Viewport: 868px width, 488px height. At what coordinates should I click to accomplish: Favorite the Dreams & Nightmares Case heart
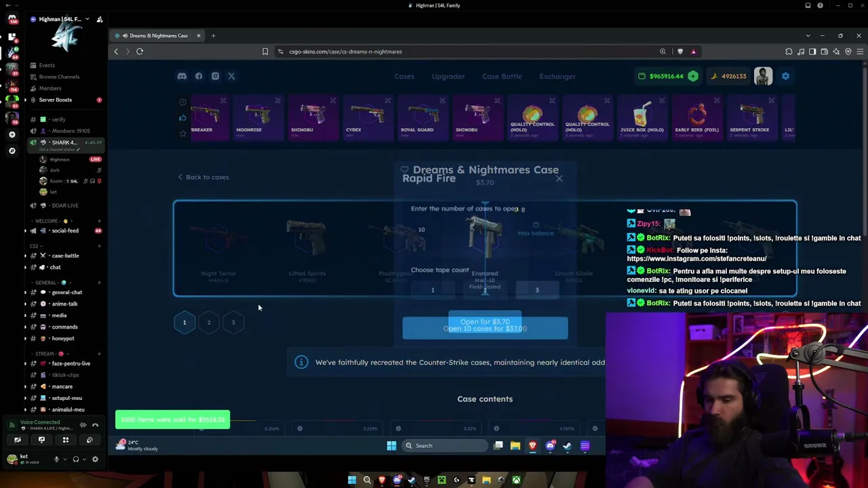[x=405, y=170]
